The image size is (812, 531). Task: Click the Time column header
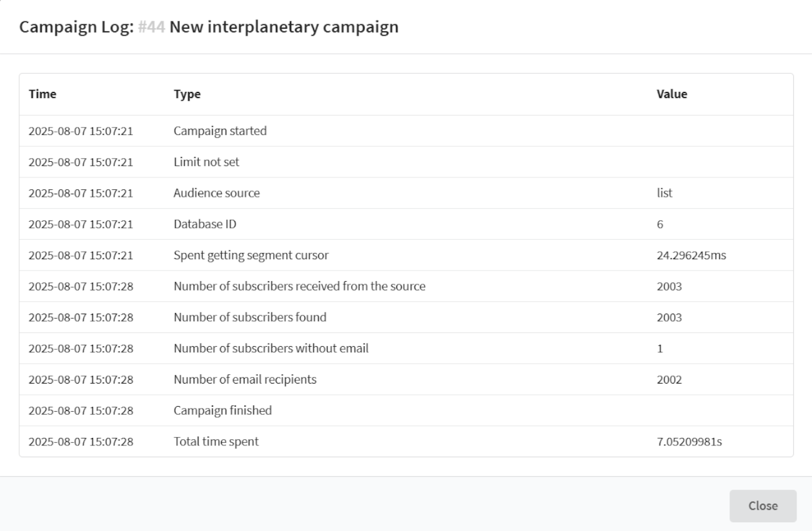click(42, 94)
